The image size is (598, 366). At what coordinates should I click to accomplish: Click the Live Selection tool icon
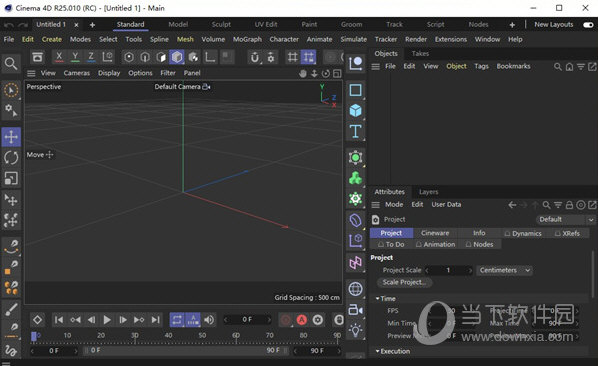(x=11, y=90)
